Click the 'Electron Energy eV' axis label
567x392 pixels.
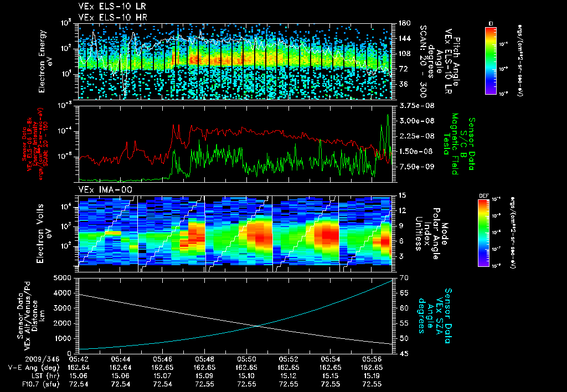tap(45, 61)
